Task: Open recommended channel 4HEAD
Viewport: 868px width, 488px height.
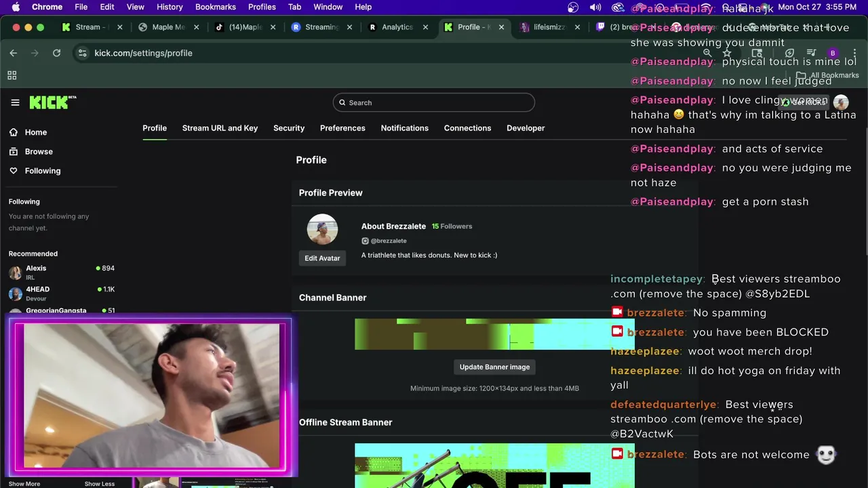Action: point(61,293)
